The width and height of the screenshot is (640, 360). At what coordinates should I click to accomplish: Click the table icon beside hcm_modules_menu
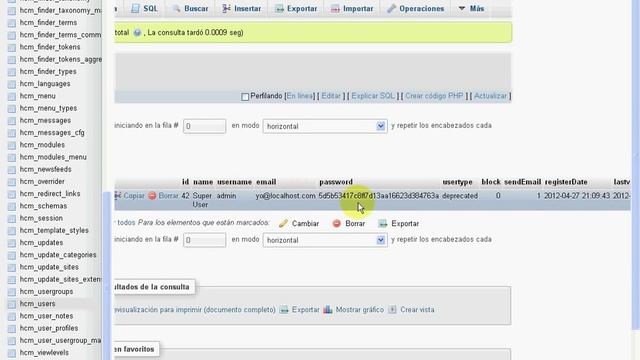coord(12,158)
